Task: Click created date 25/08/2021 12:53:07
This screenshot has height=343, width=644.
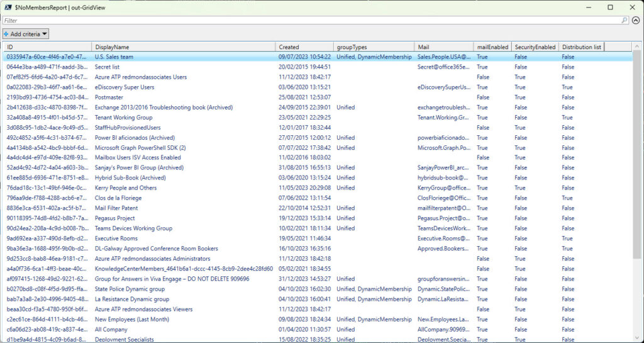Action: [305, 98]
